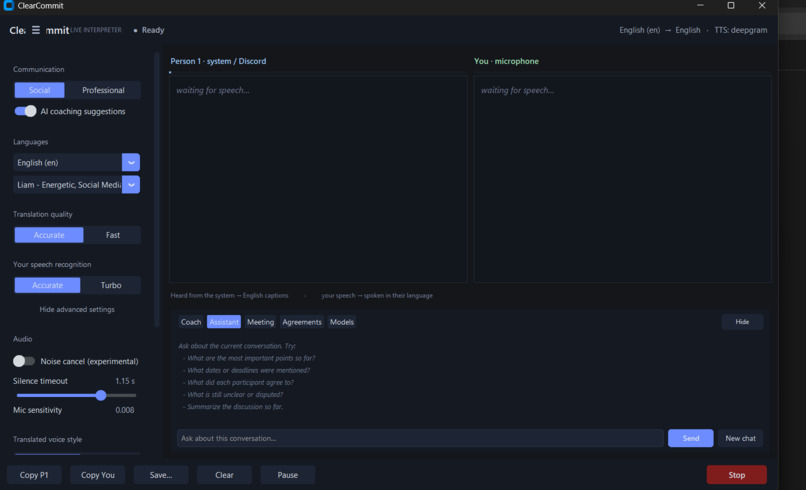
Task: Switch to the Coach tab
Action: tap(191, 322)
